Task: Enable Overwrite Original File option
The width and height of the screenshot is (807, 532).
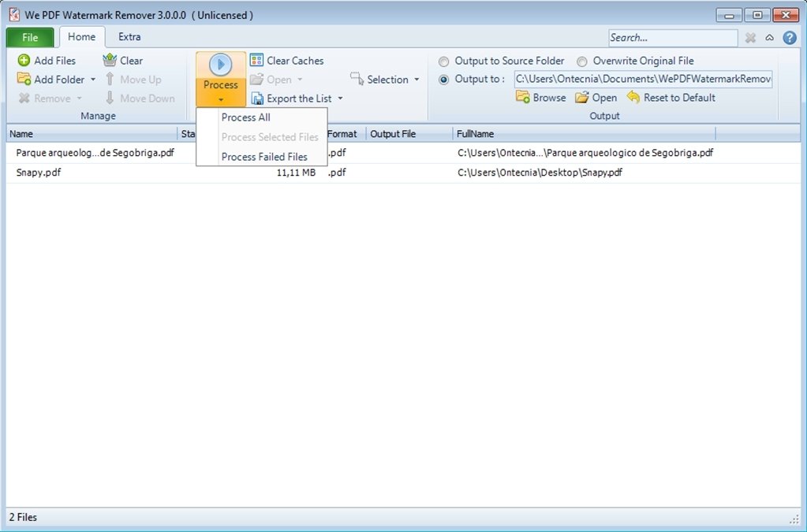Action: [581, 61]
